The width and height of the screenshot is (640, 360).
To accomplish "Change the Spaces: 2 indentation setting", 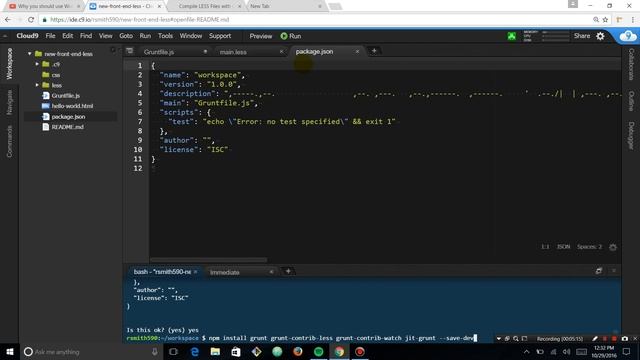I will pos(589,247).
